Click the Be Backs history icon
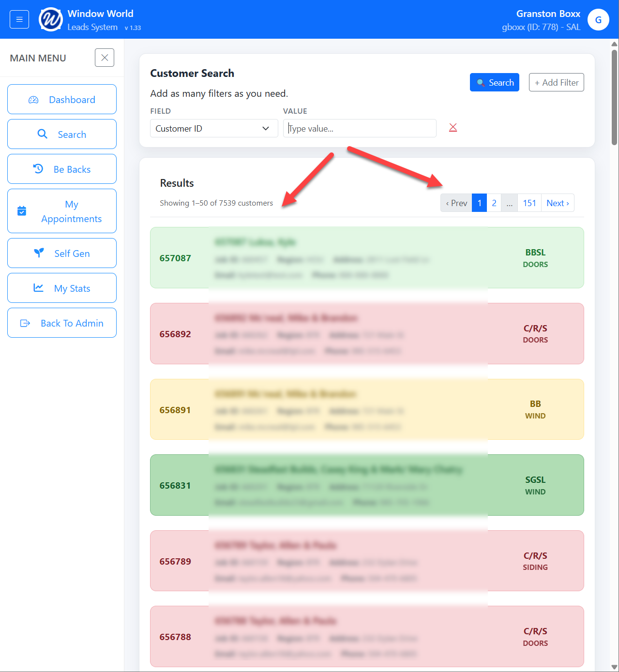Viewport: 619px width, 672px height. click(x=38, y=169)
